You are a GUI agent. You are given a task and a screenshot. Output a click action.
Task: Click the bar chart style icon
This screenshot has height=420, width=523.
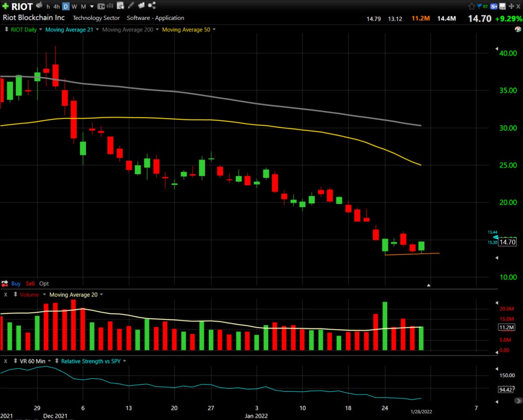(110, 6)
